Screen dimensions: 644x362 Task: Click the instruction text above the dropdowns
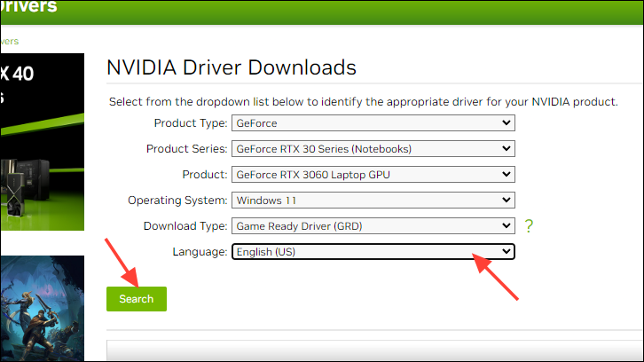pyautogui.click(x=363, y=101)
